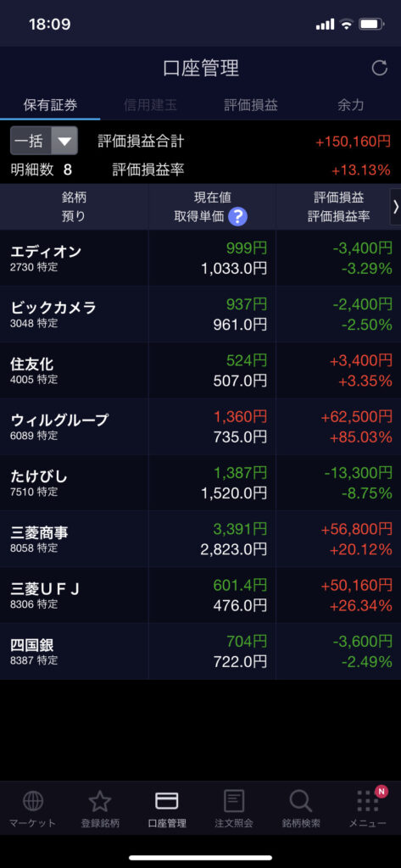Open the 取得単価 help question mark icon
This screenshot has height=868, width=401.
pyautogui.click(x=237, y=216)
